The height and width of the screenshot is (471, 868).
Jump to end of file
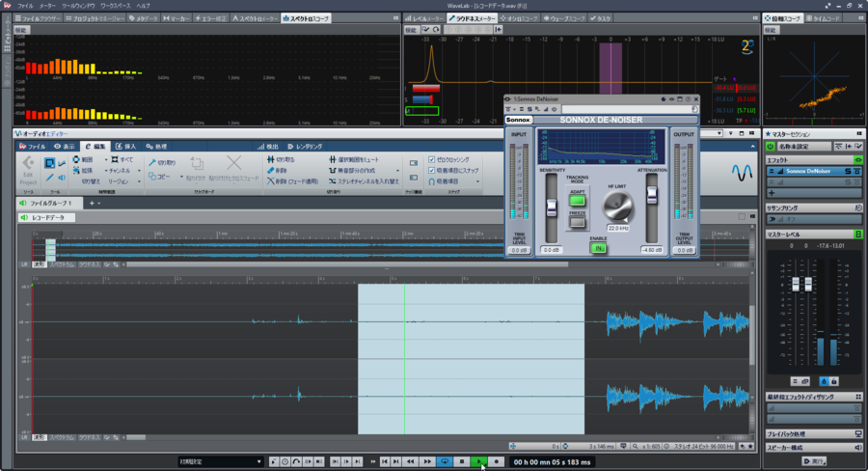tap(395, 461)
